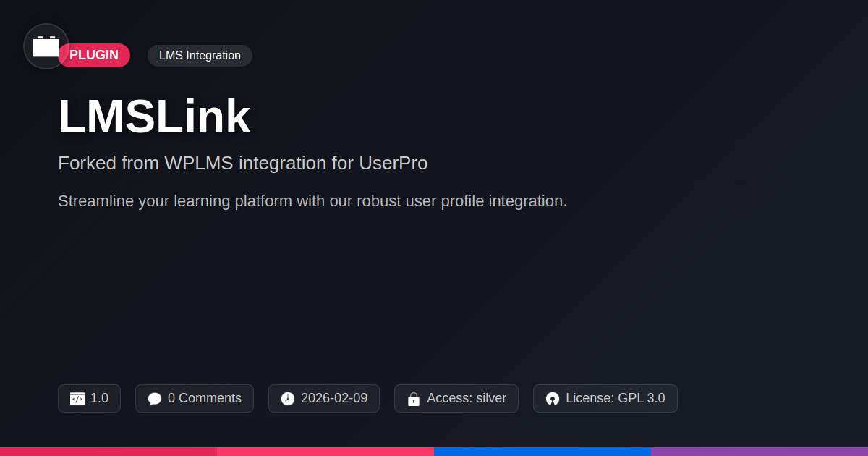868x456 pixels.
Task: Open the LMS Integration category tag
Action: point(200,56)
